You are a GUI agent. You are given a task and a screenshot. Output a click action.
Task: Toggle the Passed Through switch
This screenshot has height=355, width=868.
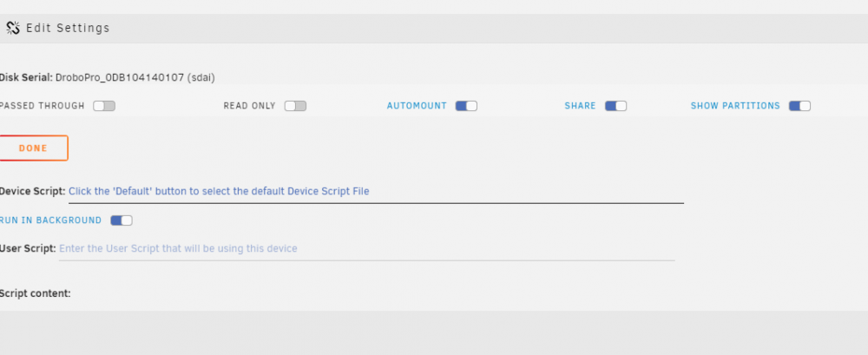coord(104,106)
